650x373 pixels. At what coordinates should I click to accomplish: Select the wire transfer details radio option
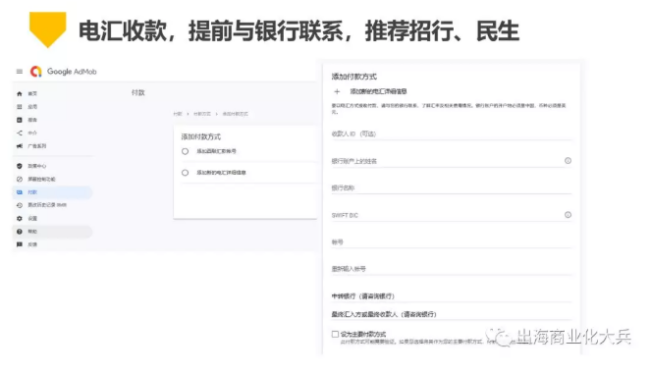[185, 173]
